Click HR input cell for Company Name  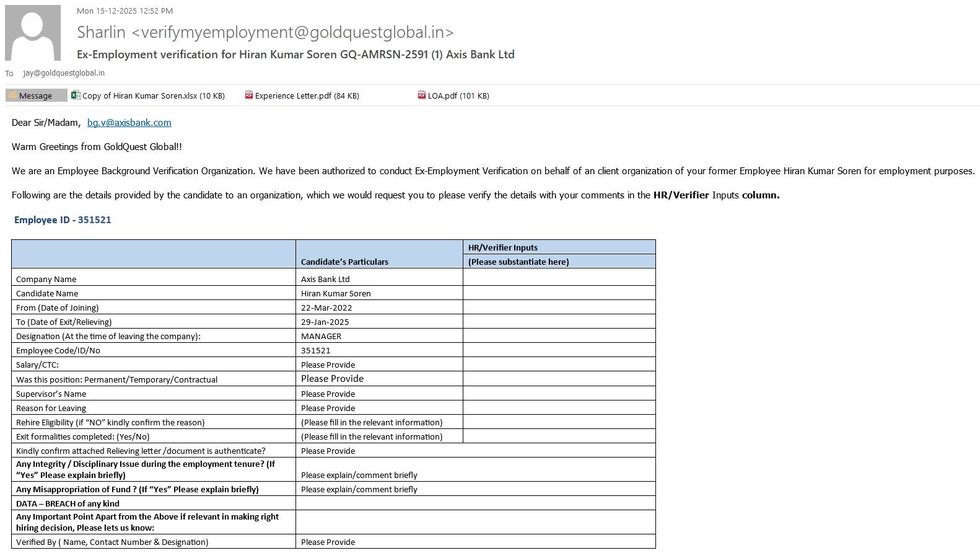pyautogui.click(x=559, y=277)
